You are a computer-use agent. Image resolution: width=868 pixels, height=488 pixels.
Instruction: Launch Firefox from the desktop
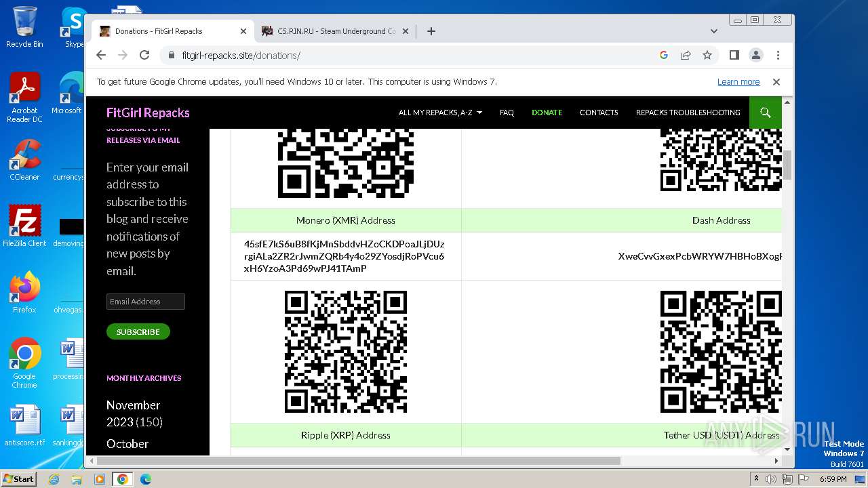tap(24, 293)
